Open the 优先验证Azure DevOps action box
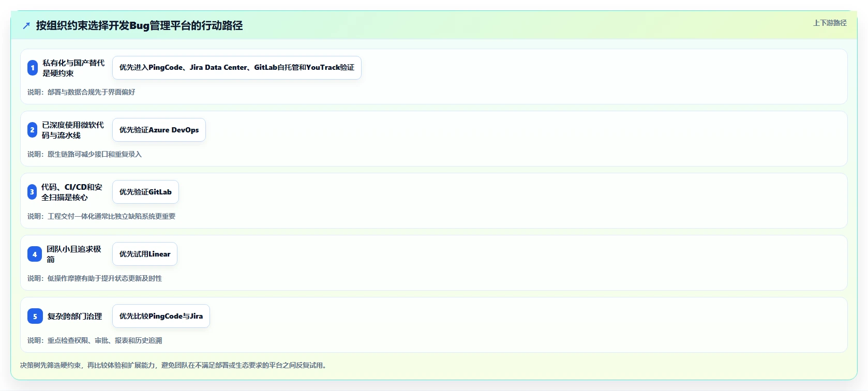868x391 pixels. pyautogui.click(x=159, y=130)
